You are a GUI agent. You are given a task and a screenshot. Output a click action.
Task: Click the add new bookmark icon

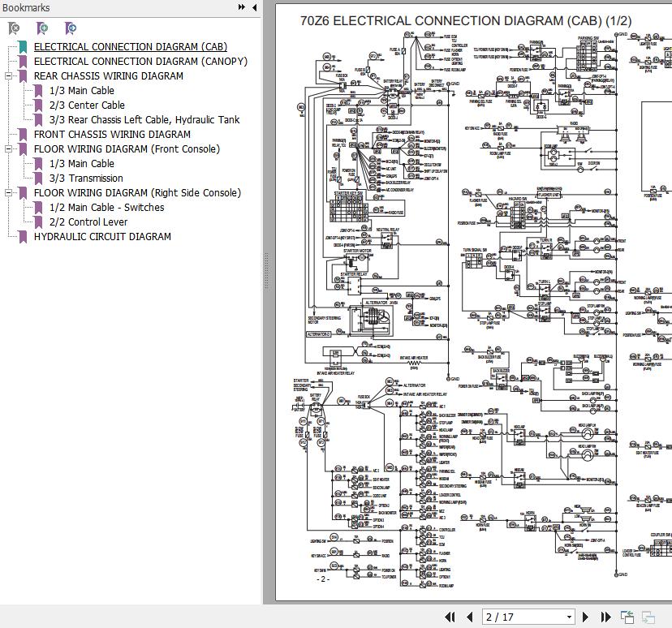pyautogui.click(x=42, y=28)
